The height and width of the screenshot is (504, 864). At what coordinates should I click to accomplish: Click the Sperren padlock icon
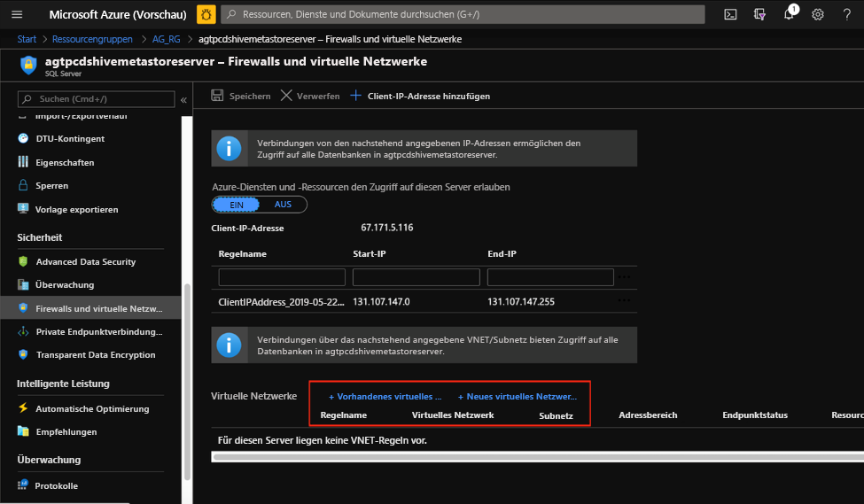click(22, 185)
